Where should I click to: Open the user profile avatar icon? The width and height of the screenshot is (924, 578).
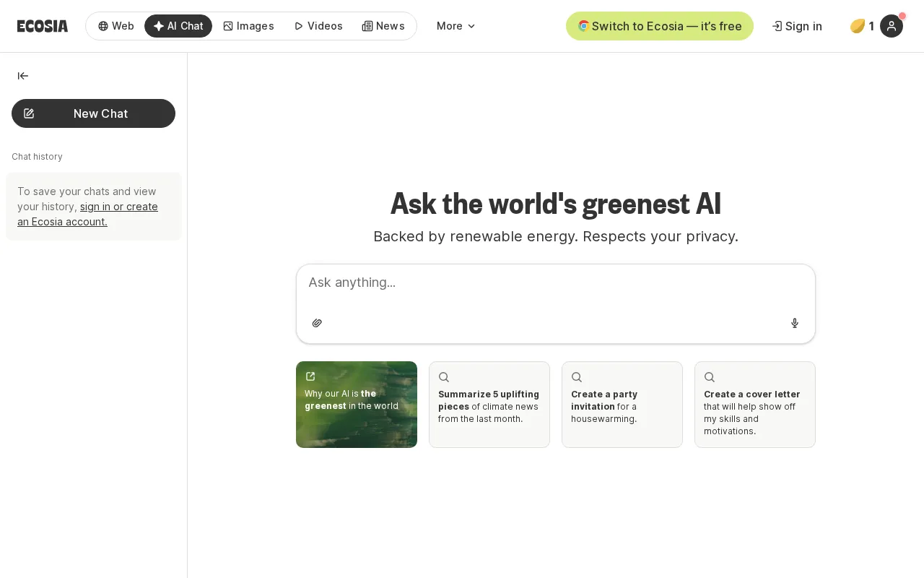click(892, 26)
